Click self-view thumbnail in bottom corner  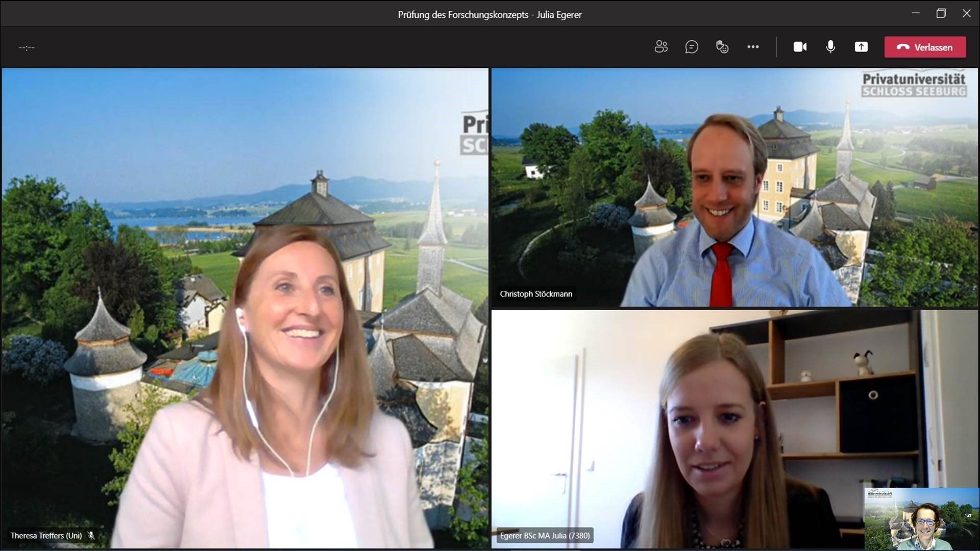point(921,518)
